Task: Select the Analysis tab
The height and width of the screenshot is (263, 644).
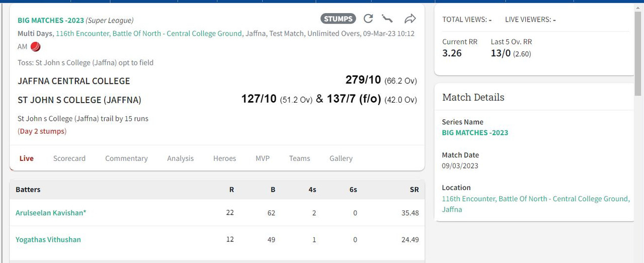Action: click(180, 158)
